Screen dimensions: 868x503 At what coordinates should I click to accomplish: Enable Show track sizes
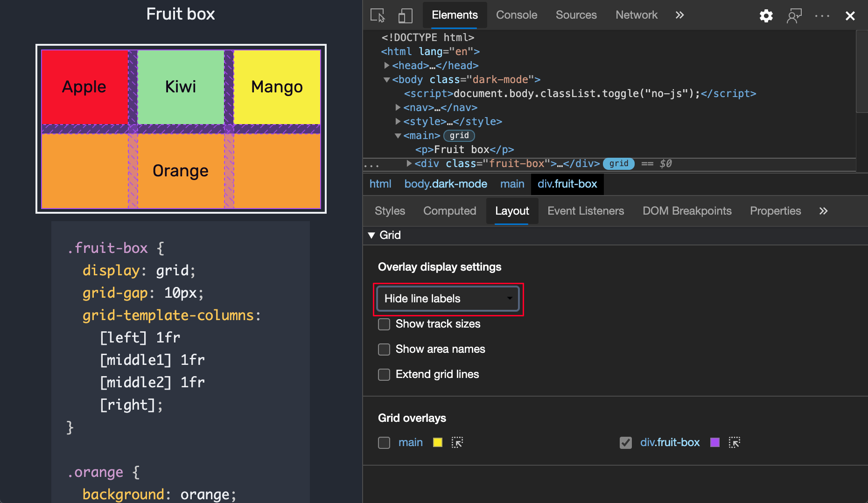tap(384, 324)
